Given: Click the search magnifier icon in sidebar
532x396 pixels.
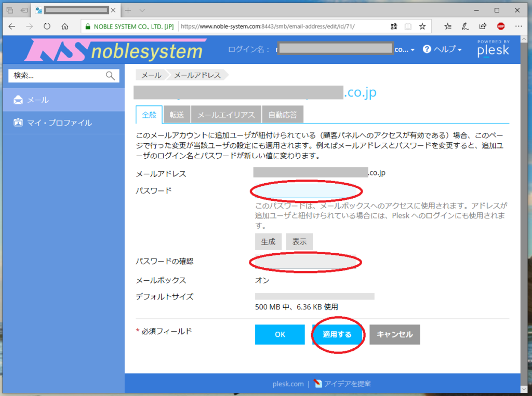Looking at the screenshot, I should coord(110,76).
